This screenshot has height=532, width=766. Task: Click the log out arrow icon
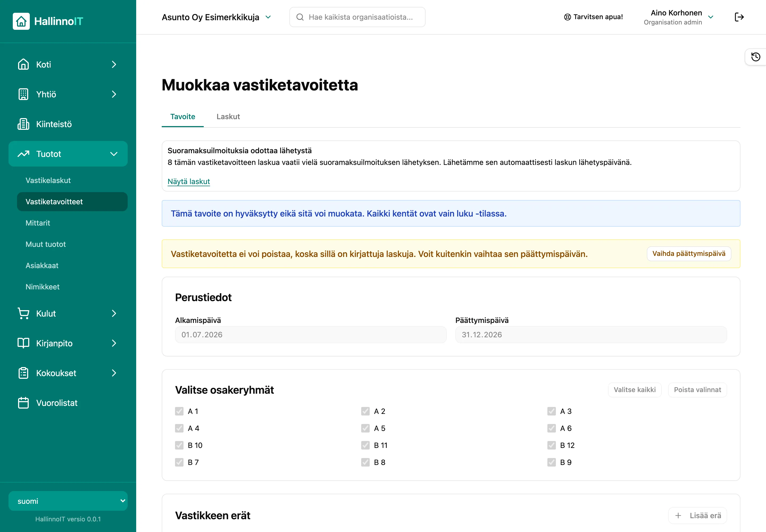[739, 17]
